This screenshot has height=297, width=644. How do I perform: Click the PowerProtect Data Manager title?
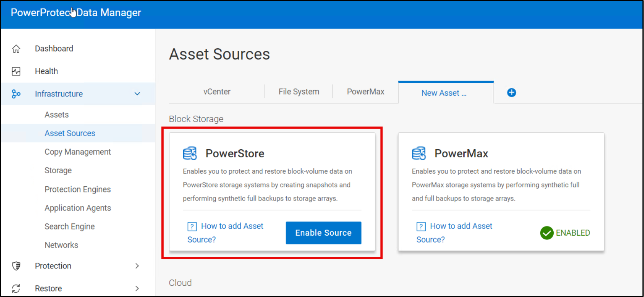[76, 13]
